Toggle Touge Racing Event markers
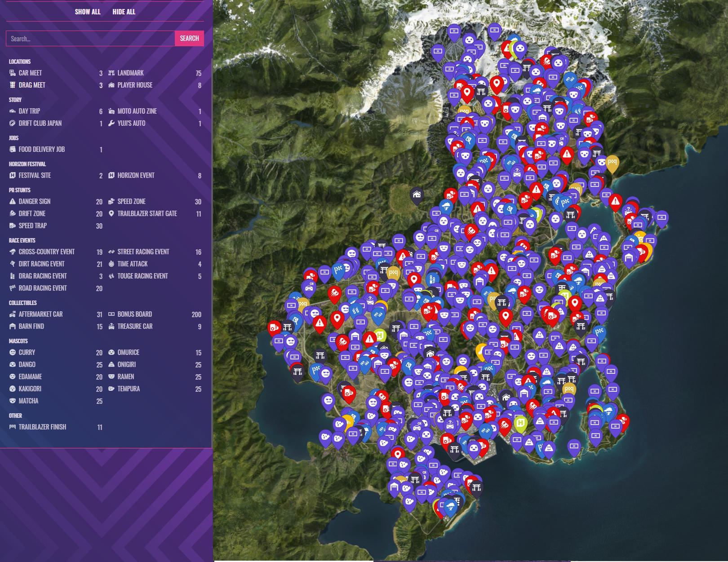 pos(155,276)
